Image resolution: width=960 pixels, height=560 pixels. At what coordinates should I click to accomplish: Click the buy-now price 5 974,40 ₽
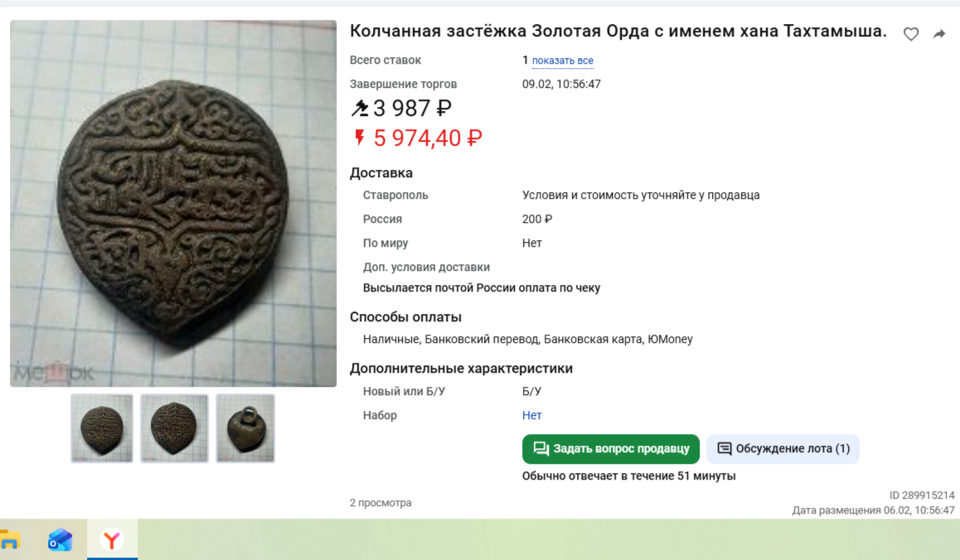427,138
